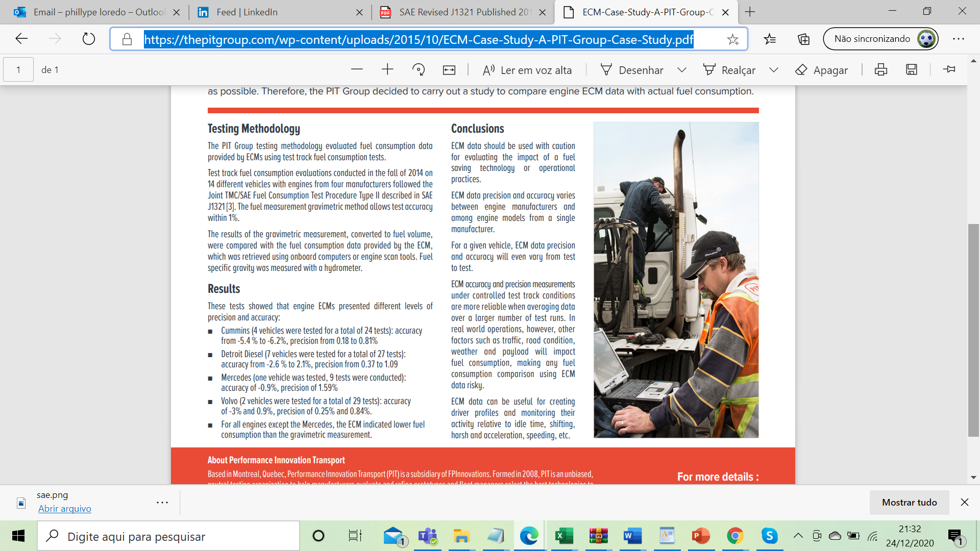This screenshot has width=980, height=551.
Task: Click the Rotate page icon in the PDF toolbar
Action: pos(418,70)
